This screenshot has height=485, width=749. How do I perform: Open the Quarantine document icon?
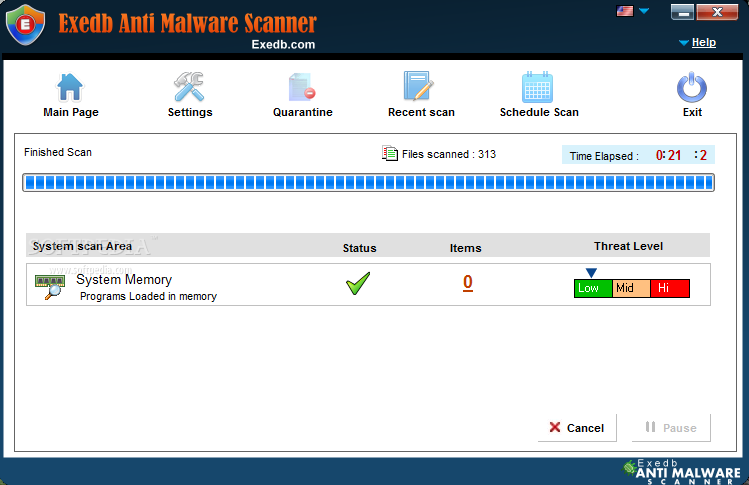302,87
